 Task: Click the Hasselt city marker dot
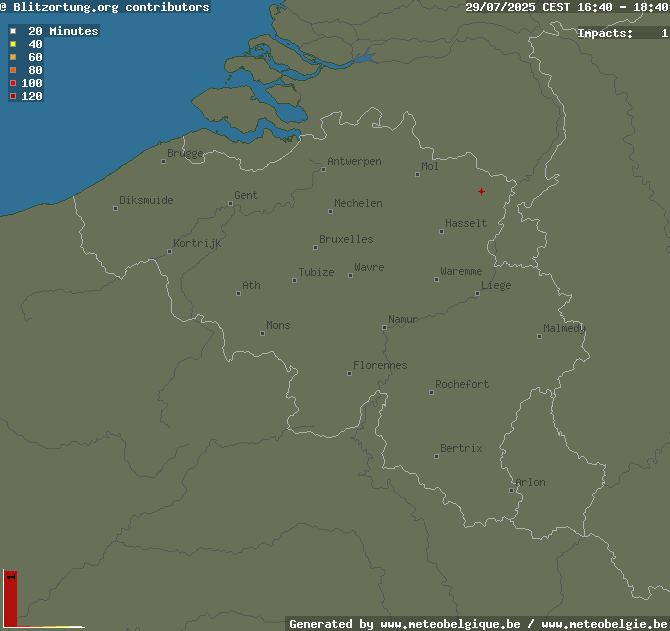pyautogui.click(x=441, y=232)
